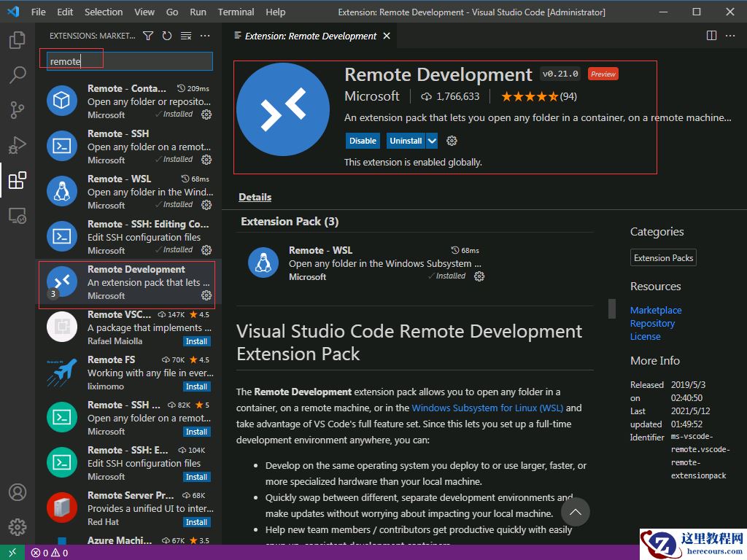This screenshot has height=560, width=747.
Task: Open the Accounts icon in activity bar
Action: [x=18, y=492]
